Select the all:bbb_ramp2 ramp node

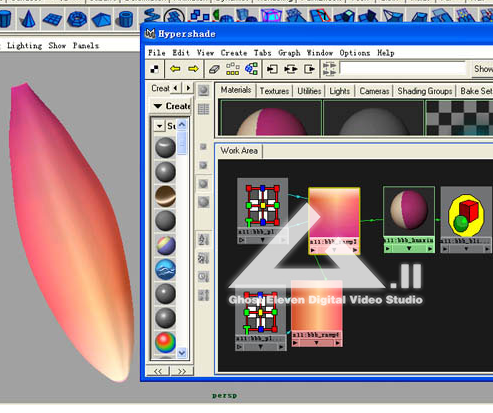pyautogui.click(x=334, y=221)
